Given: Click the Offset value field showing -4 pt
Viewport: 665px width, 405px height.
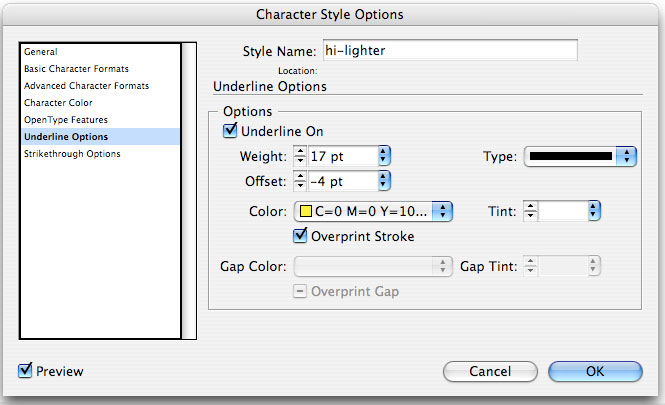Looking at the screenshot, I should click(343, 181).
